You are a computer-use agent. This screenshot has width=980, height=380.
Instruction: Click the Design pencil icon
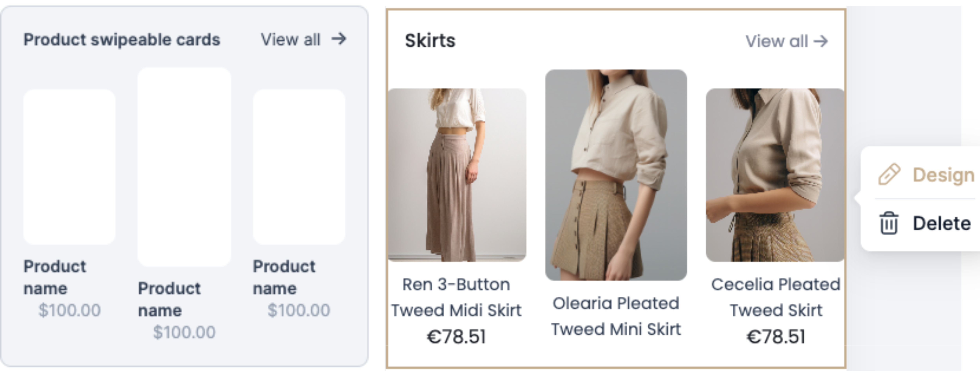pos(889,175)
